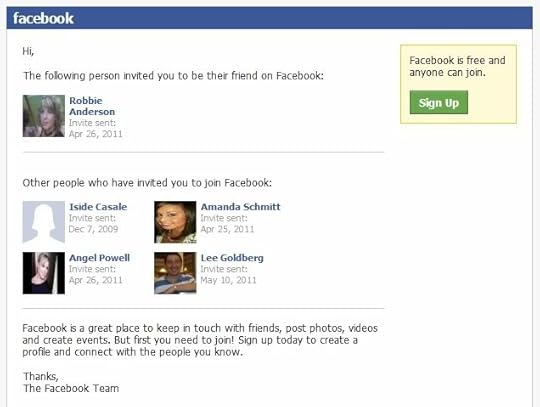Click the facebook logo in the header

43,18
